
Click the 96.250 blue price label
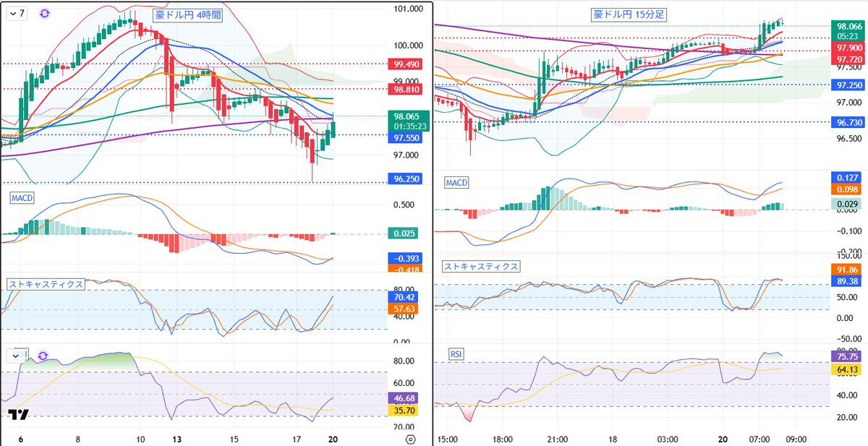coord(404,179)
